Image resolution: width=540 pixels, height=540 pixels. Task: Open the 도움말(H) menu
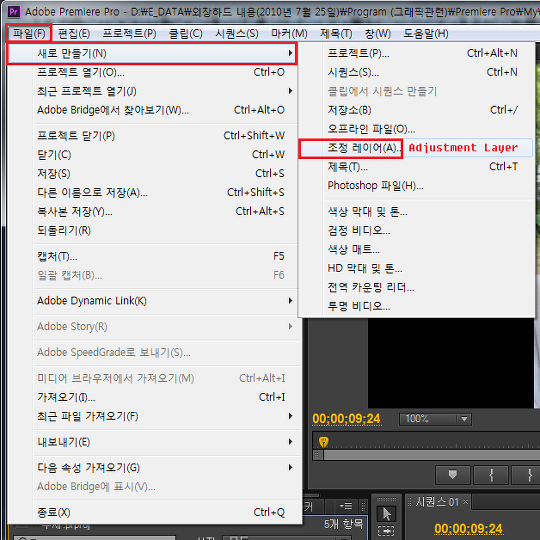point(426,33)
